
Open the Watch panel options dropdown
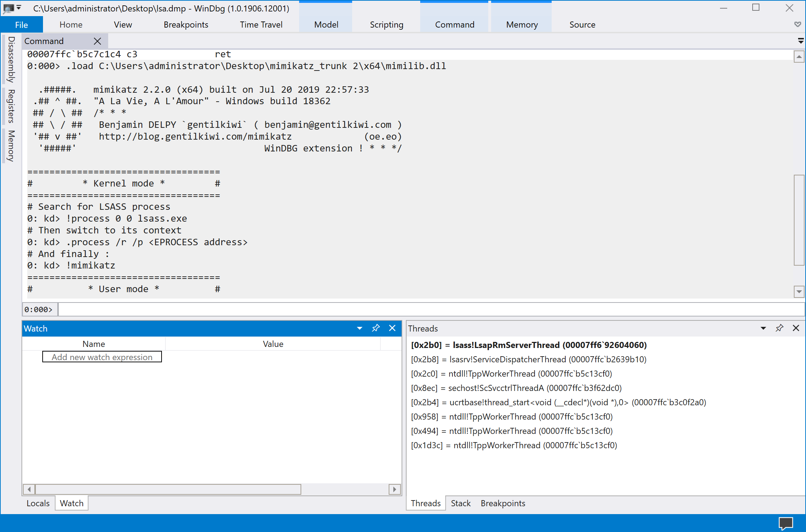[359, 328]
